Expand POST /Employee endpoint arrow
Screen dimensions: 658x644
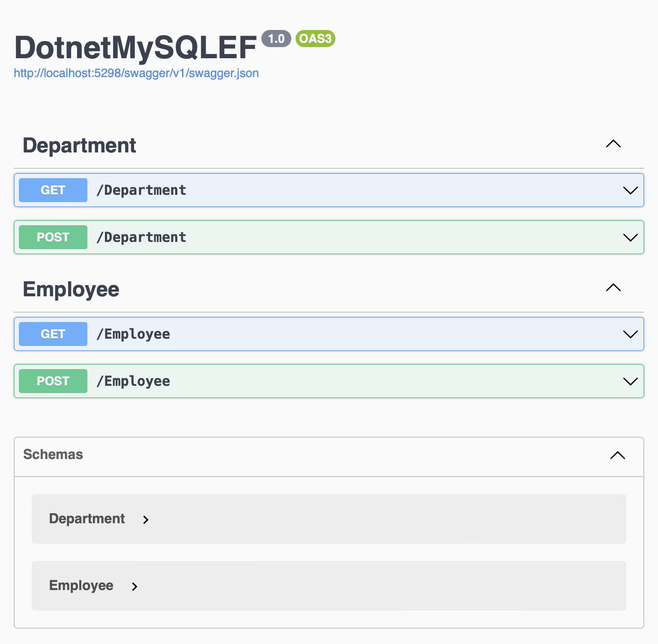click(x=630, y=382)
